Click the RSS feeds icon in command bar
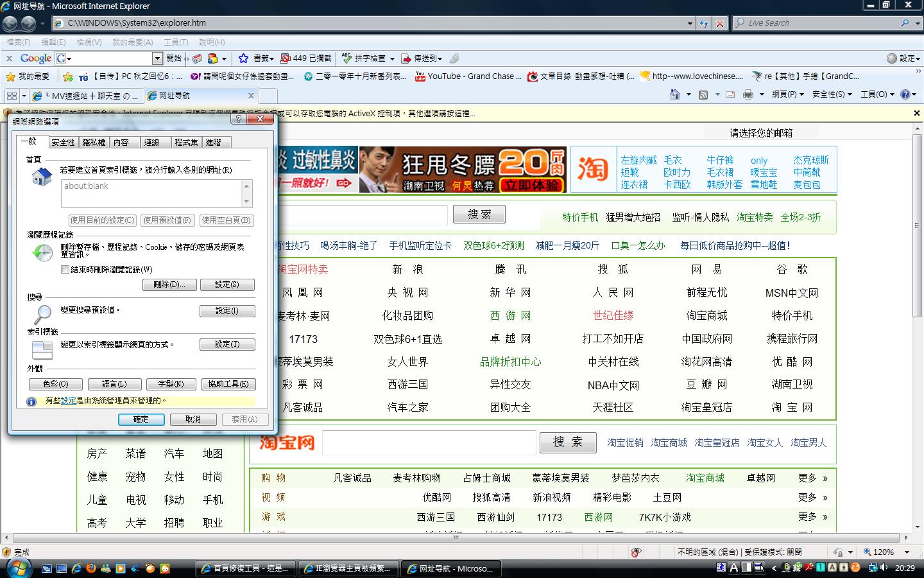 pyautogui.click(x=703, y=94)
